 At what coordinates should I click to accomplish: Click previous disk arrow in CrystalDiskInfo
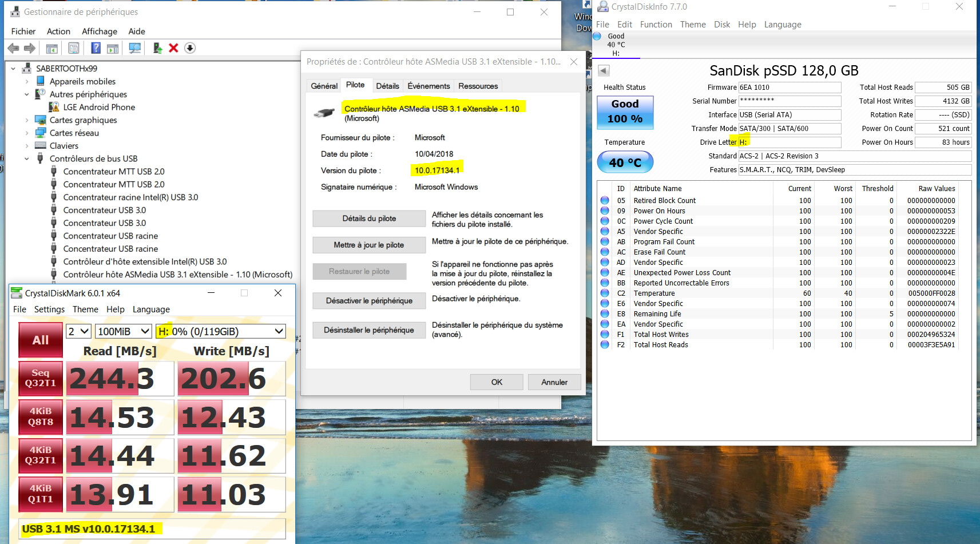pos(604,70)
